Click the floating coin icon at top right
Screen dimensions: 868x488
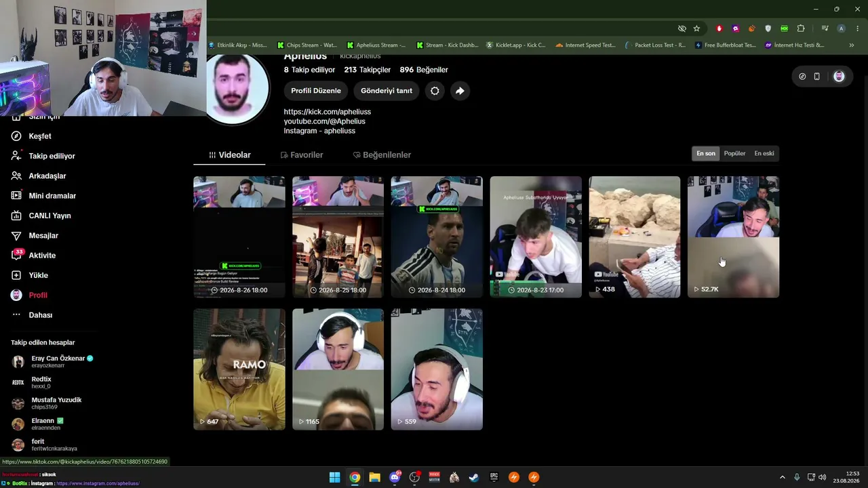click(802, 77)
